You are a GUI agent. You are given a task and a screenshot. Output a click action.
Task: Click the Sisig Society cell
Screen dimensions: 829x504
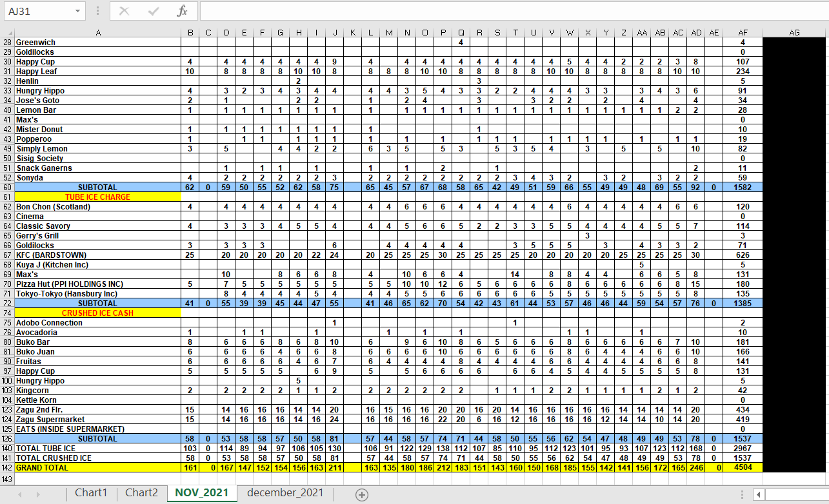pos(97,159)
